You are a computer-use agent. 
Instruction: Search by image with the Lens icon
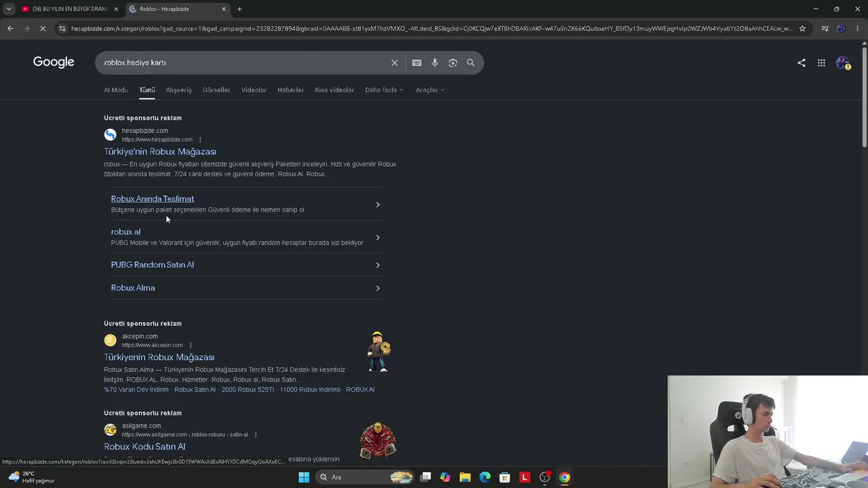coord(452,62)
